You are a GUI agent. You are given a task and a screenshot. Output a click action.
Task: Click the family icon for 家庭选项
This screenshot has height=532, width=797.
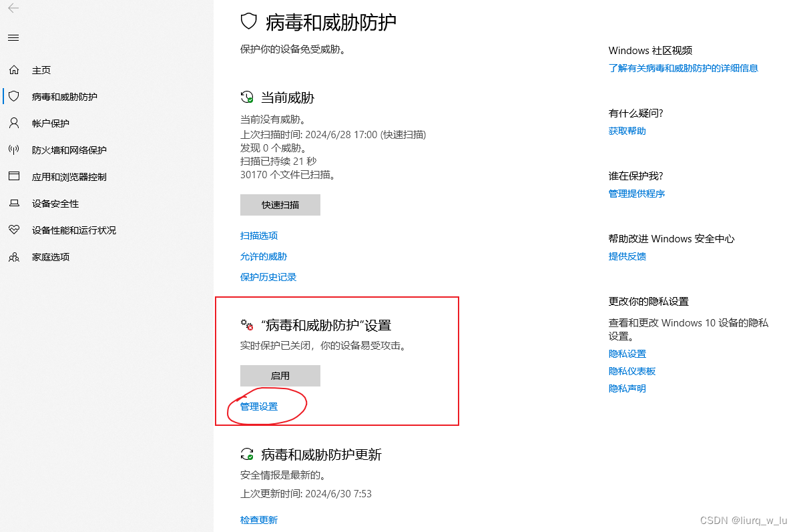(14, 256)
